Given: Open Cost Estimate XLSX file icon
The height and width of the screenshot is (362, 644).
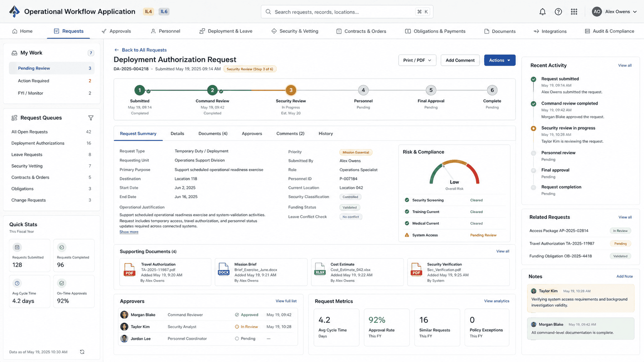Looking at the screenshot, I should (320, 270).
